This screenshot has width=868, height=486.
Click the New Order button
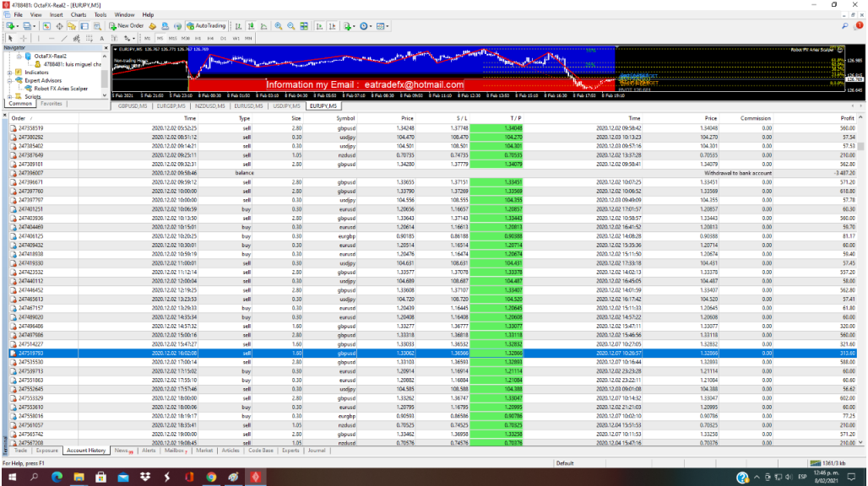(x=127, y=26)
